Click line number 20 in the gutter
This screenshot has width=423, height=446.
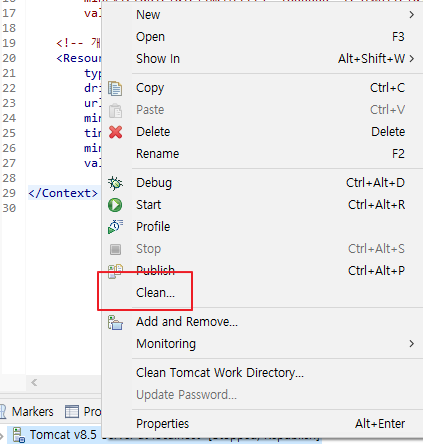pos(9,58)
